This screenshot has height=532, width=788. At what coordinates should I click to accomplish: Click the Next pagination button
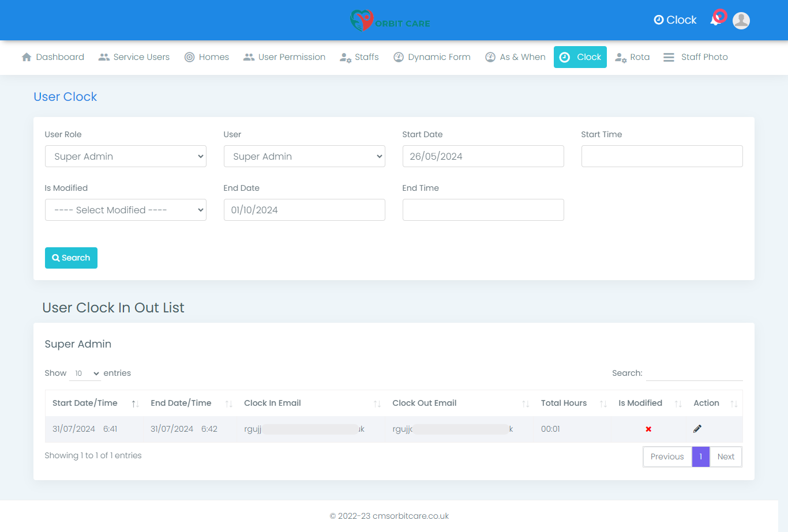coord(726,456)
